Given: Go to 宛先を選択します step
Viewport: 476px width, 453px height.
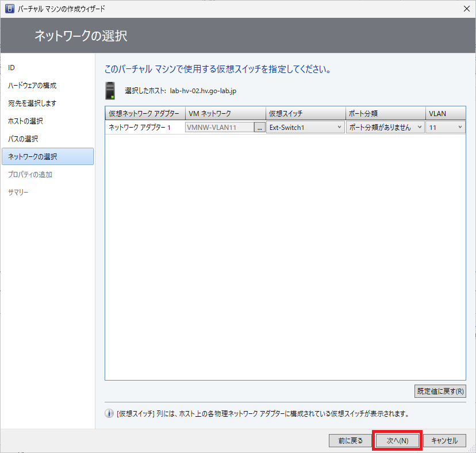Looking at the screenshot, I should [32, 103].
